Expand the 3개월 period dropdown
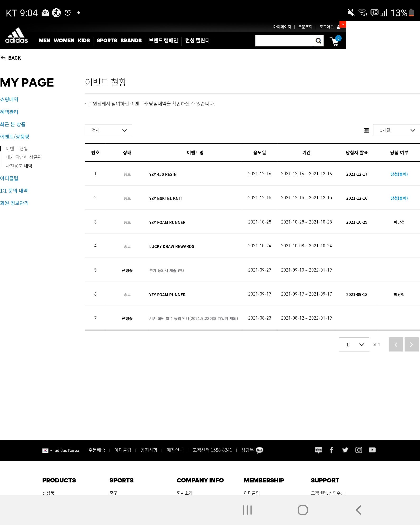 coord(396,130)
